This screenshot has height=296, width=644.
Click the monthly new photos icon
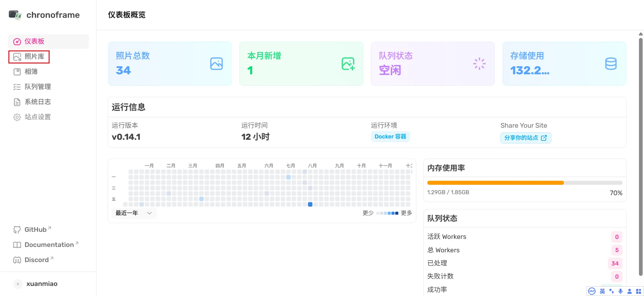(x=348, y=64)
